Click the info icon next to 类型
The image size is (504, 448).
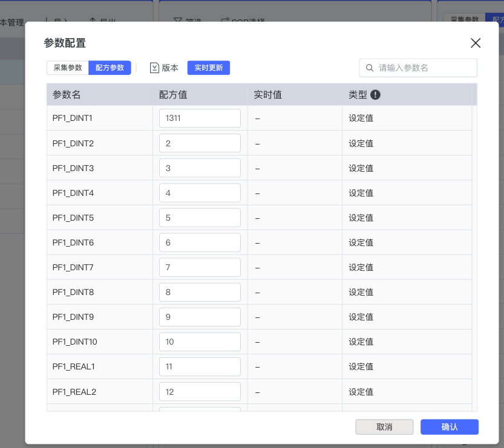(x=375, y=95)
